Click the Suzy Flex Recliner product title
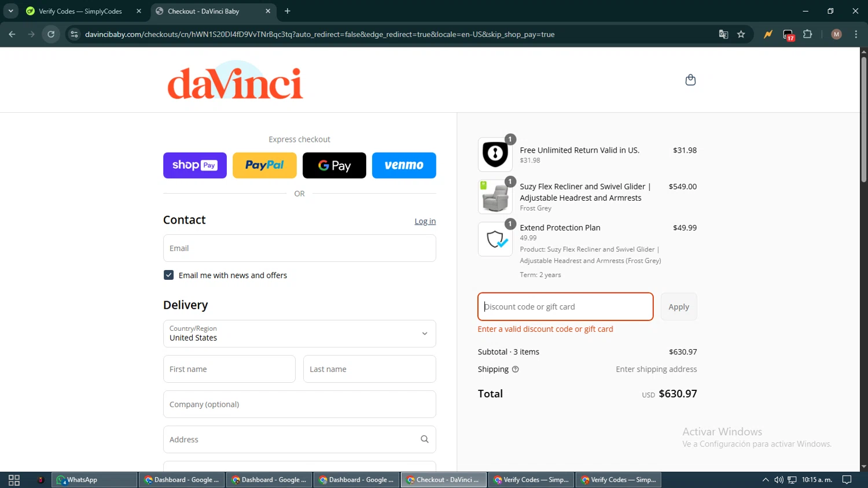 click(x=585, y=192)
